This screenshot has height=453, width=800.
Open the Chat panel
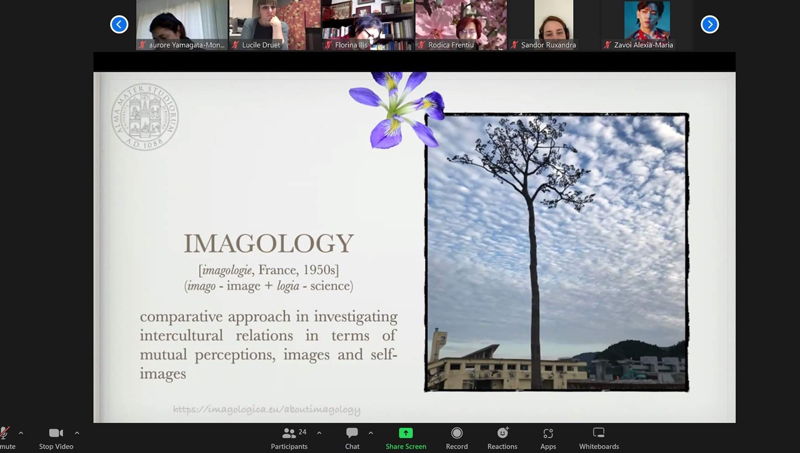[x=352, y=438]
